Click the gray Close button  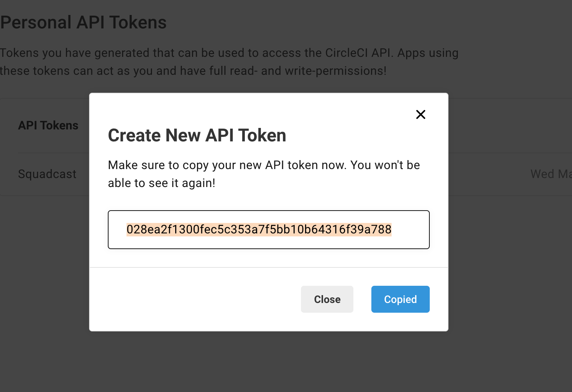pyautogui.click(x=327, y=299)
